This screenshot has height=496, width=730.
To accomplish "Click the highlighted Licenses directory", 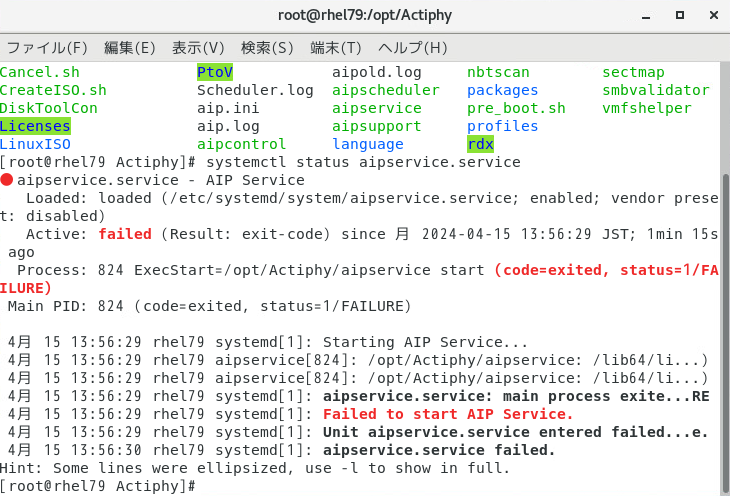I will pyautogui.click(x=35, y=126).
